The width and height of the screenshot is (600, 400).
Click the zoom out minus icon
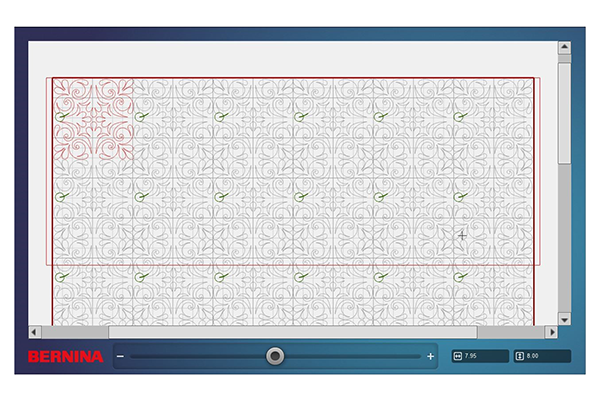[120, 356]
